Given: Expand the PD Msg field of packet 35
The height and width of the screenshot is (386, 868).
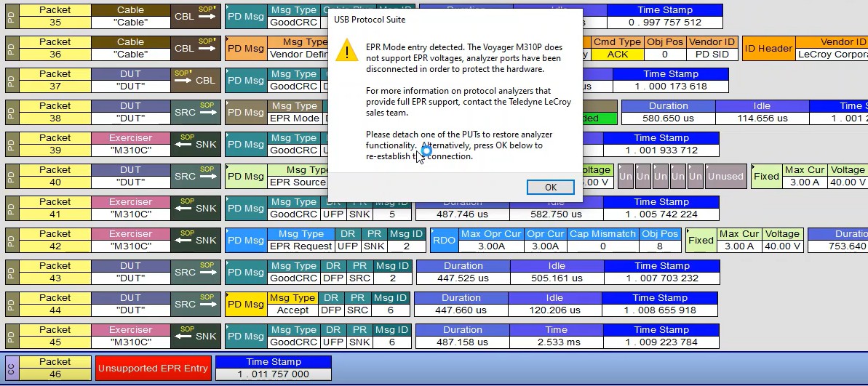Looking at the screenshot, I should tap(247, 17).
